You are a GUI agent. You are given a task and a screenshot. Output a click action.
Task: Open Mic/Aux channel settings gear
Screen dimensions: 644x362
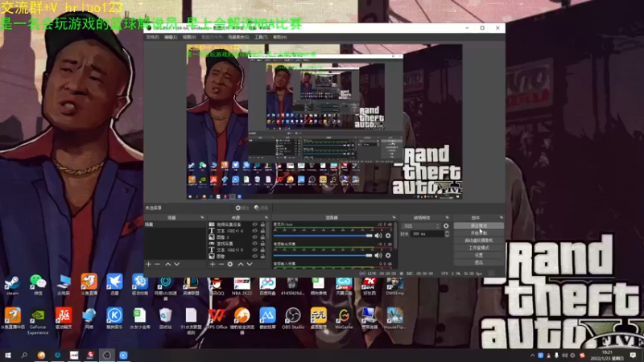pyautogui.click(x=388, y=236)
